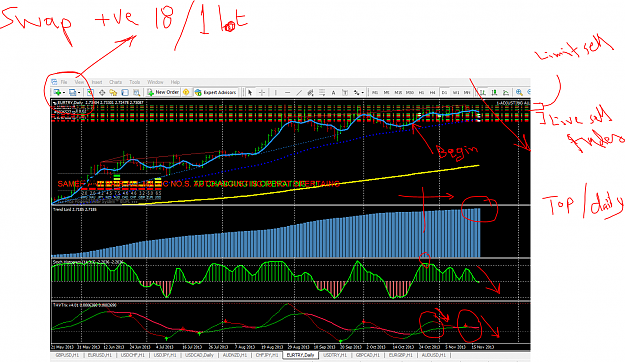The width and height of the screenshot is (625, 362).
Task: Switch to the H4 timeframe
Action: [x=432, y=92]
